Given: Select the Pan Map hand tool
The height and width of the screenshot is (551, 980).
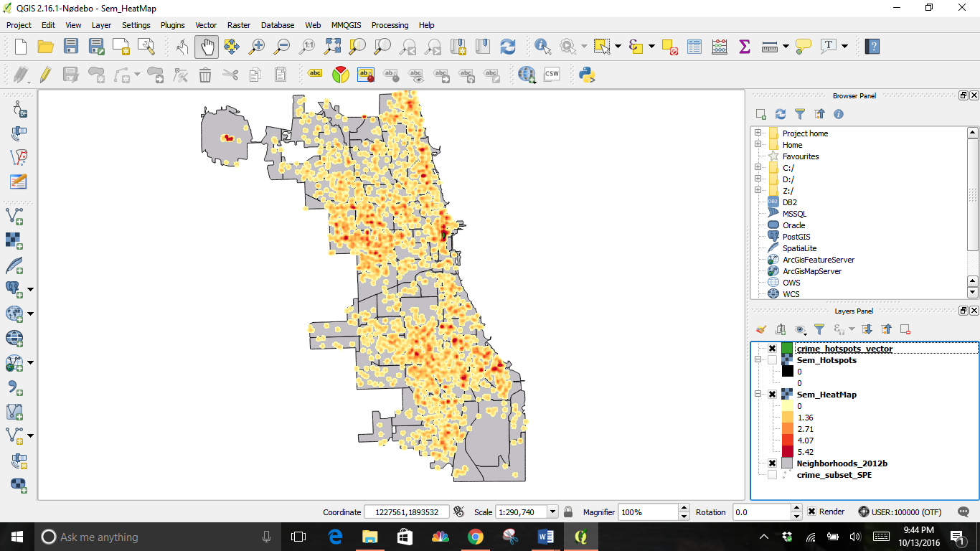Looking at the screenshot, I should (207, 47).
